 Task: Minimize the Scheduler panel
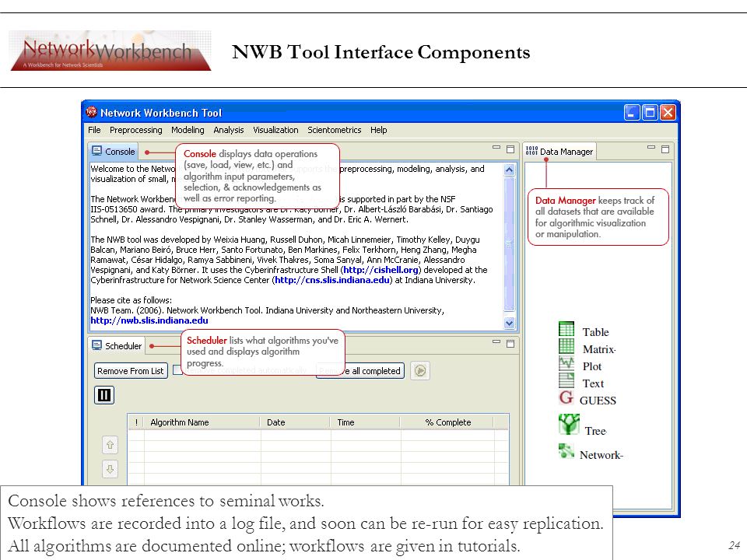(496, 342)
